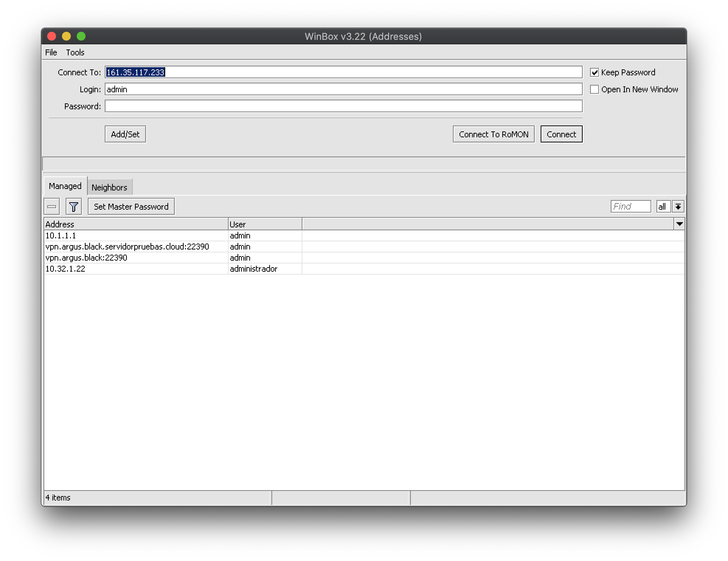Screen dimensions: 728x561
Task: Sort by the Address column header
Action: 136,224
